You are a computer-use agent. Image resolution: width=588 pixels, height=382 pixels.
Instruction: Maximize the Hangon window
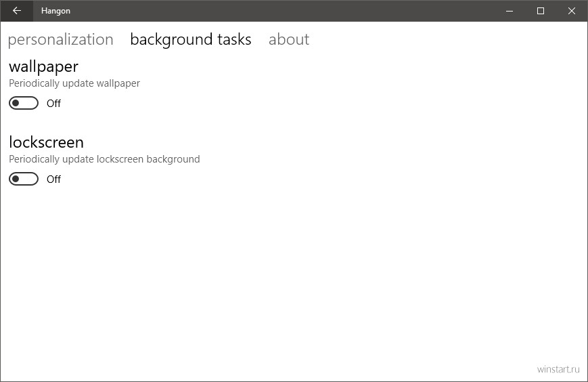coord(541,11)
